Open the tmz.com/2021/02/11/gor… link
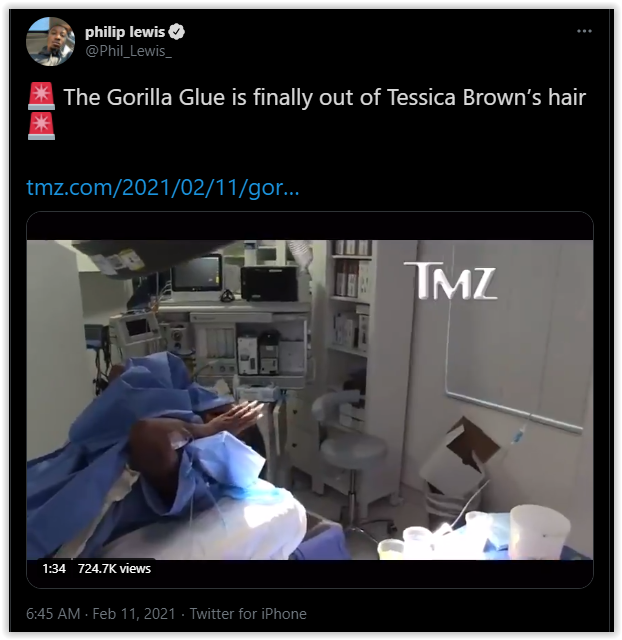Image resolution: width=622 pixels, height=640 pixels. click(162, 188)
